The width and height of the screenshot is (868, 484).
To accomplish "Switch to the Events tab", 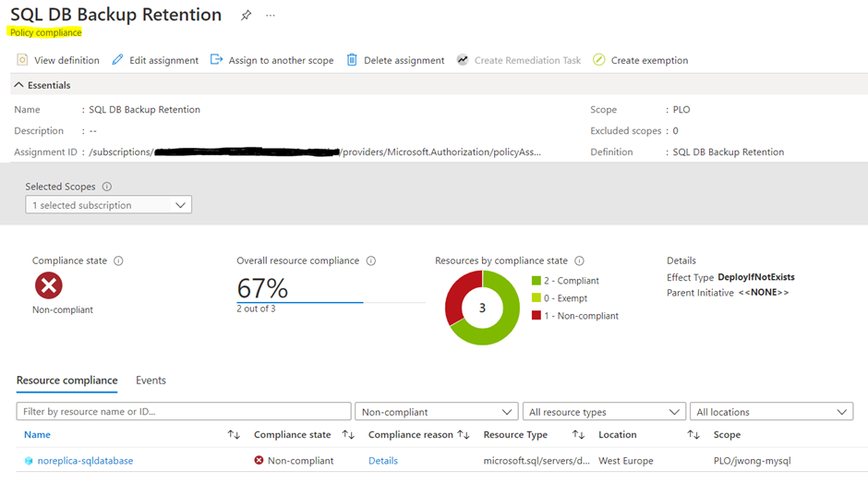I will [151, 381].
